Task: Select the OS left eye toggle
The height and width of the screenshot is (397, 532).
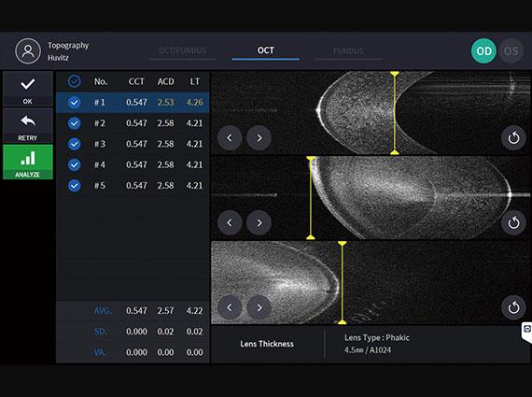Action: pos(511,51)
